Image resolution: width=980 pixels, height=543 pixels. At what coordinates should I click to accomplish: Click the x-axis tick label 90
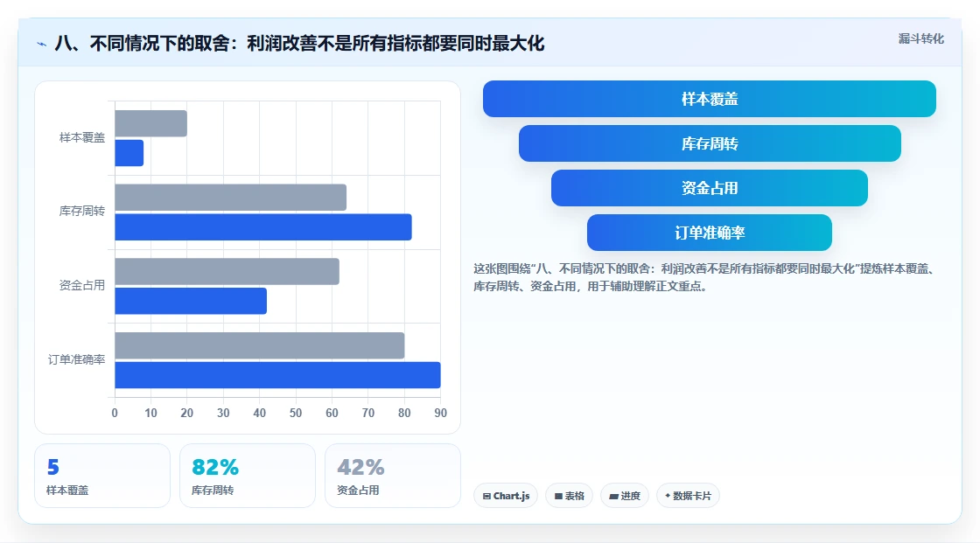tap(441, 413)
